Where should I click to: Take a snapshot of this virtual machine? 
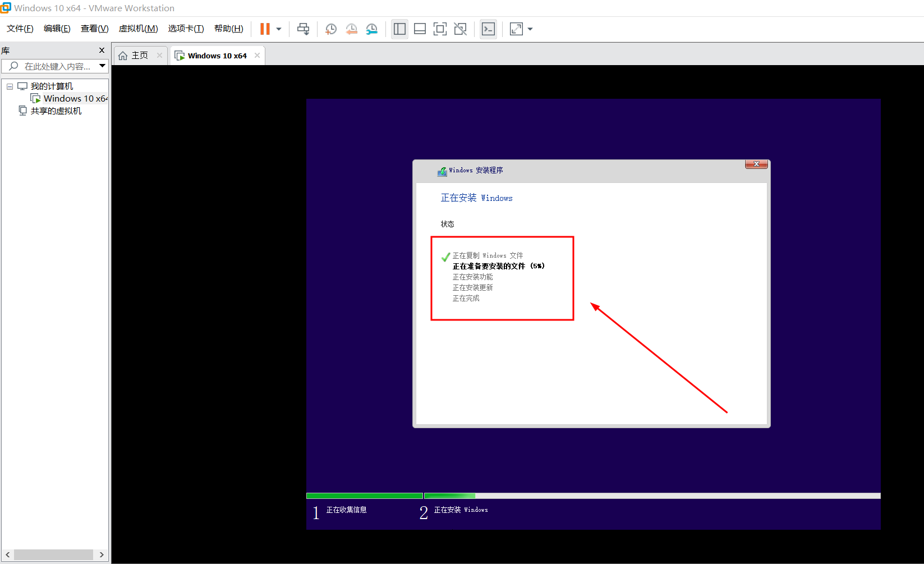click(x=331, y=29)
